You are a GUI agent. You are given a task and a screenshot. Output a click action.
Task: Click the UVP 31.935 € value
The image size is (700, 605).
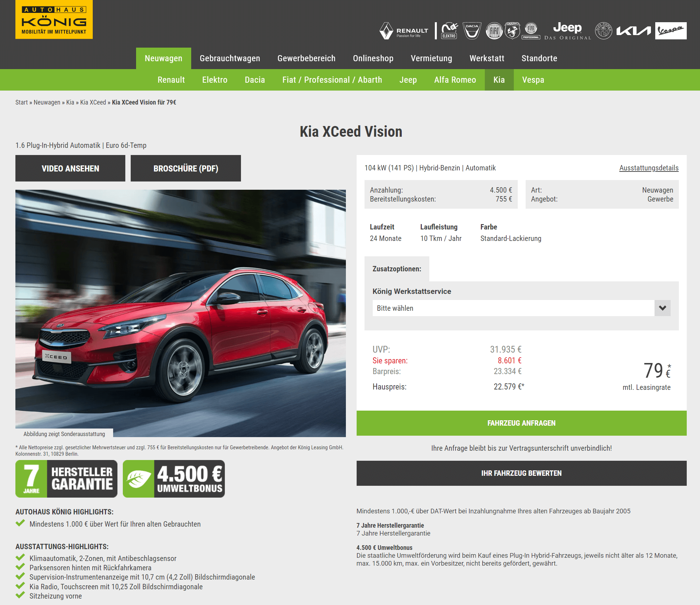click(506, 349)
